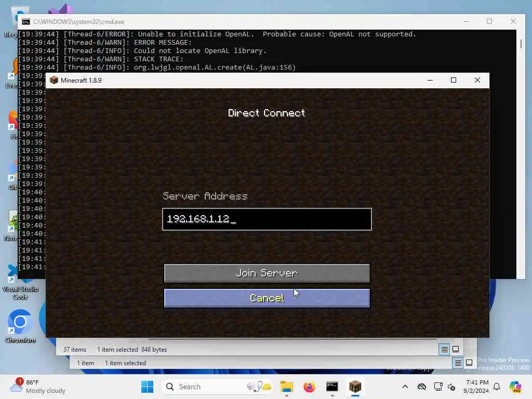
Task: Open Visual Studio Code desktop shortcut
Action: (20, 282)
